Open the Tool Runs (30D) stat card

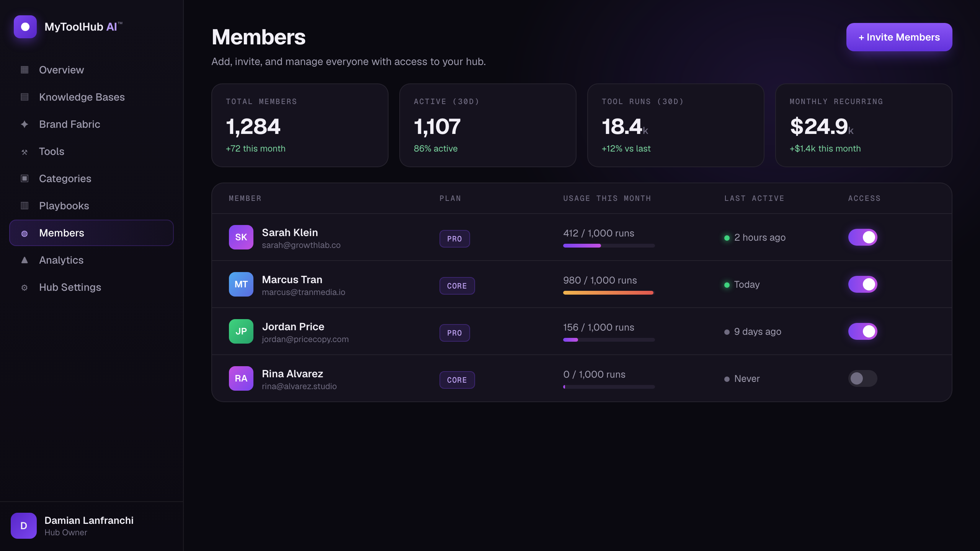click(x=676, y=125)
